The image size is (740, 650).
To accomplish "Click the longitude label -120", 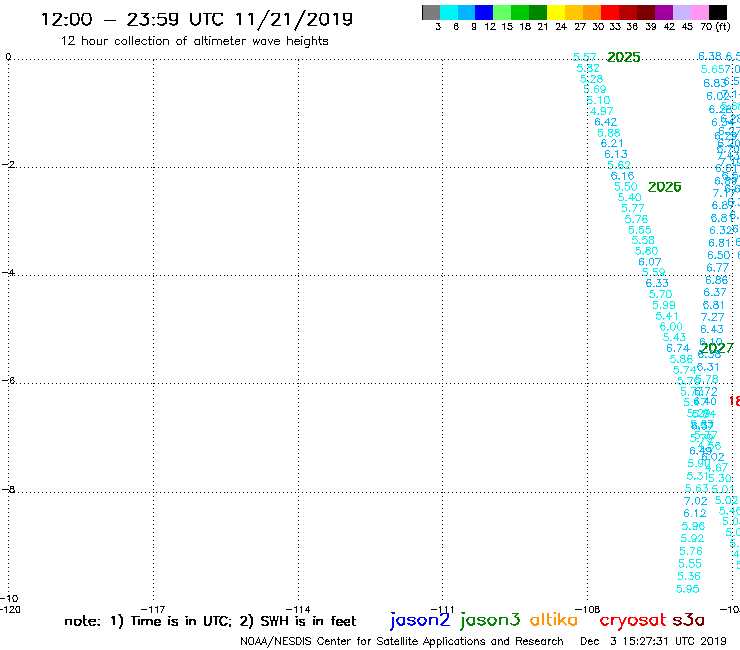I will (10, 609).
